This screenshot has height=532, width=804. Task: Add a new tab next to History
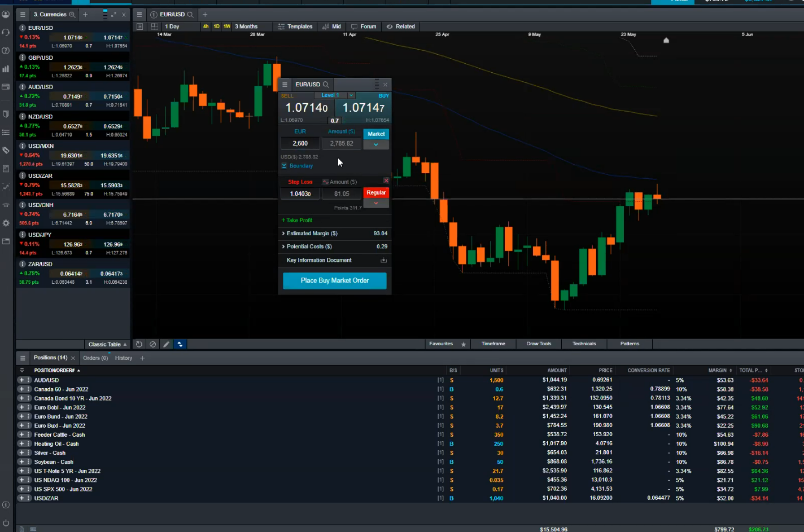[142, 358]
